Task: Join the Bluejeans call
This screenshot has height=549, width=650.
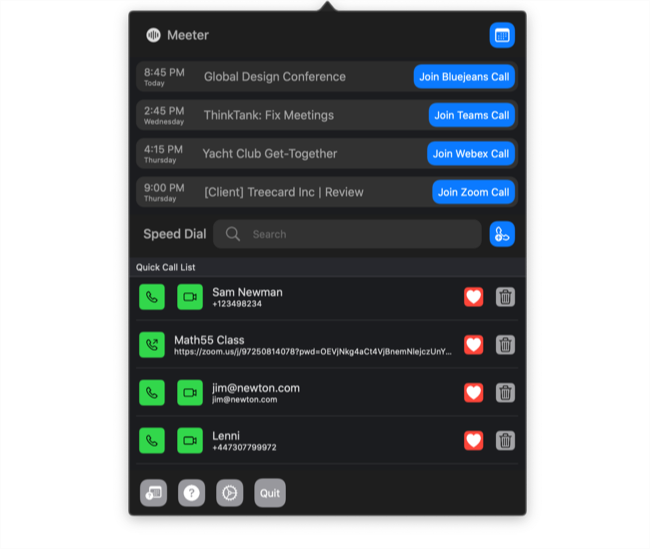Action: point(464,77)
